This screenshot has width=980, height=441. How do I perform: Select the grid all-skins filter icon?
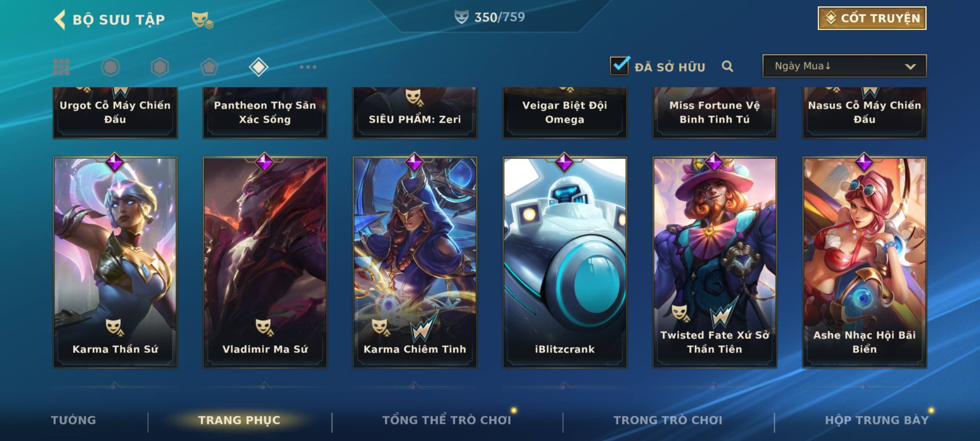coord(61,67)
